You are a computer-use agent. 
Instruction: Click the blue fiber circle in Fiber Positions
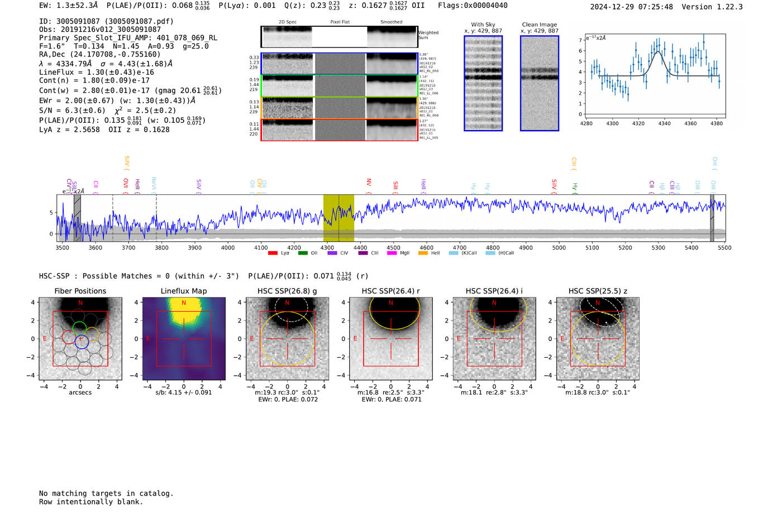tap(82, 342)
